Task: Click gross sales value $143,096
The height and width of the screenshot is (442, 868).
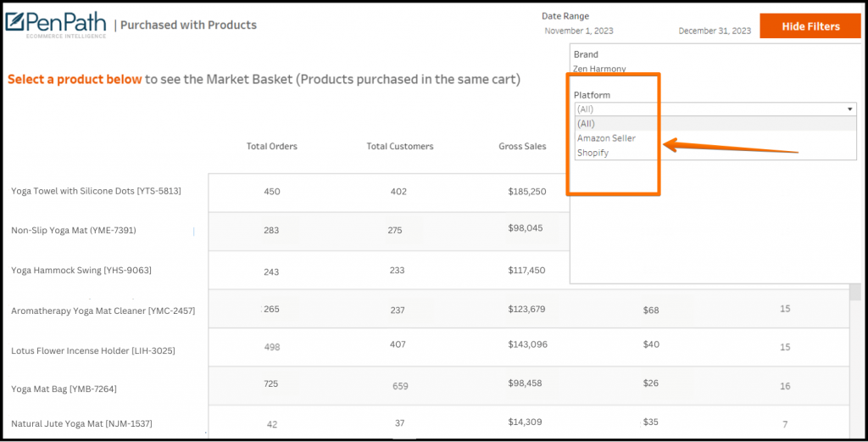Action: (527, 344)
